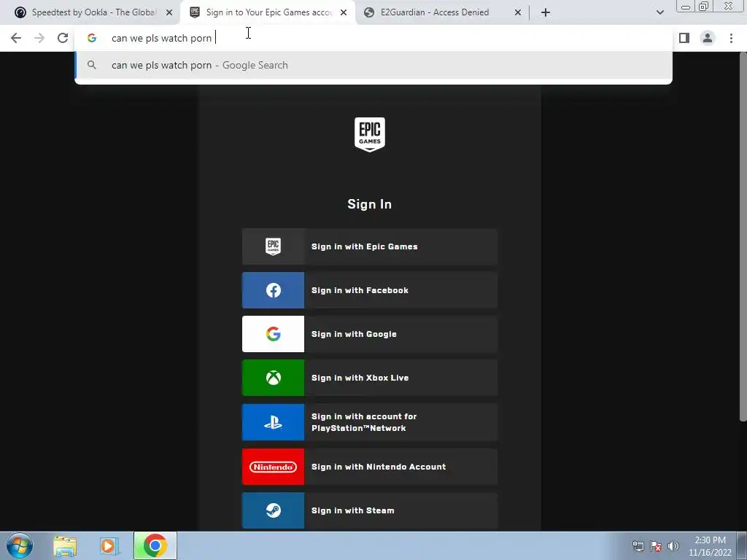
Task: Close the Speedtest by Ookla tab
Action: [x=169, y=13]
